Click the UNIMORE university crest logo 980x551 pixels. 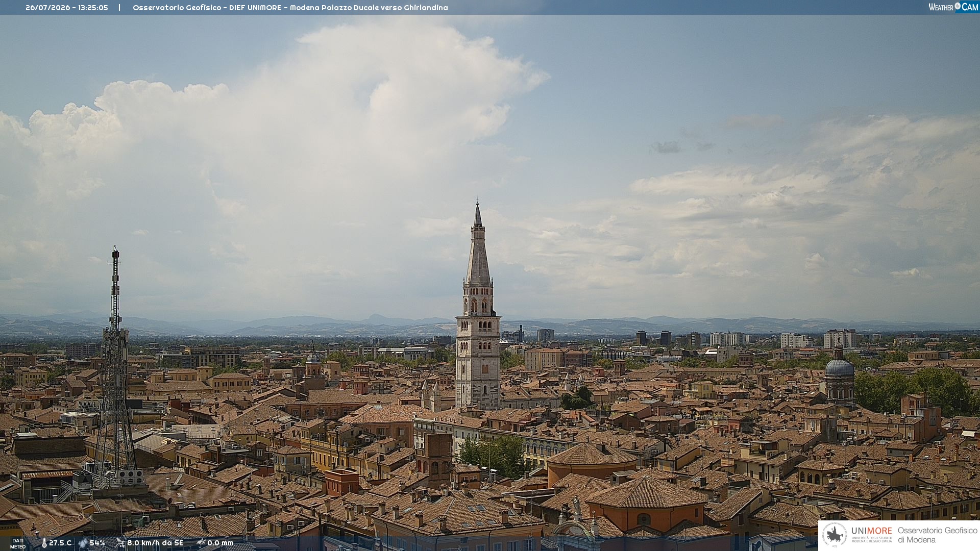[x=835, y=535]
